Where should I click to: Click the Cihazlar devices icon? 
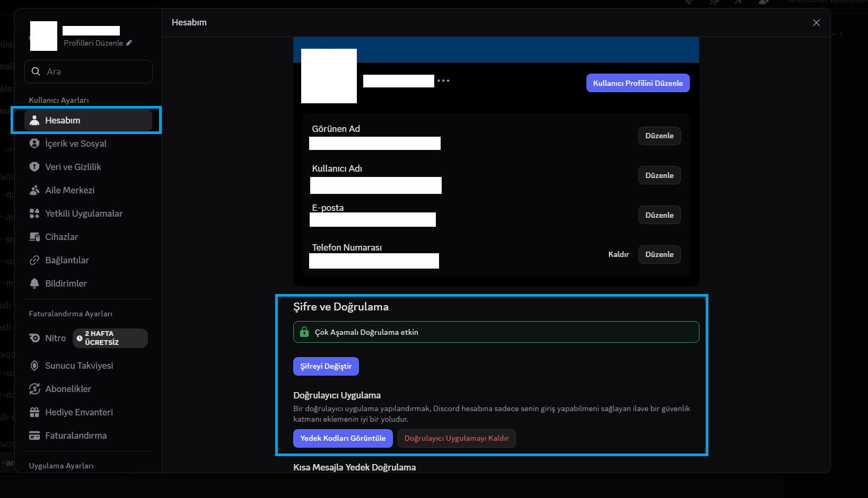34,237
